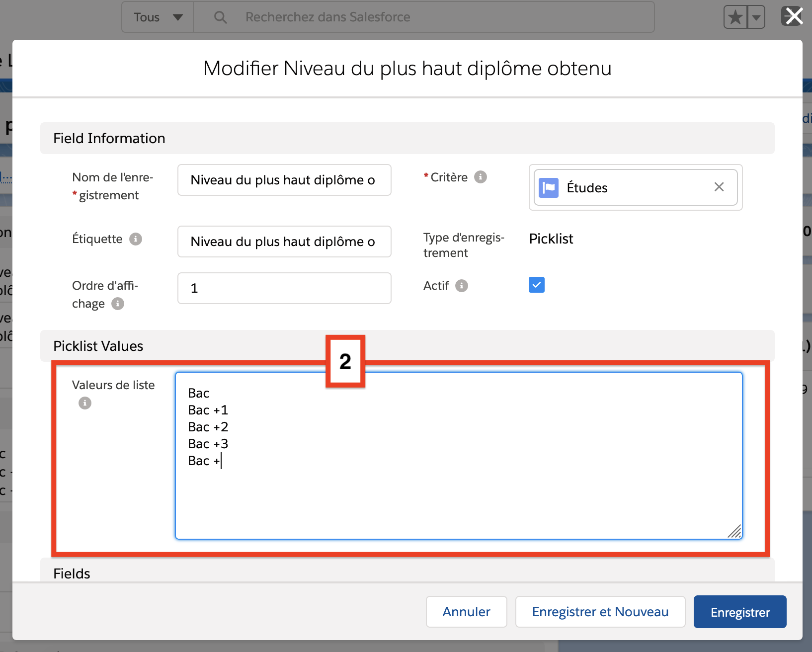
Task: Close the modal with the X button
Action: click(x=794, y=16)
